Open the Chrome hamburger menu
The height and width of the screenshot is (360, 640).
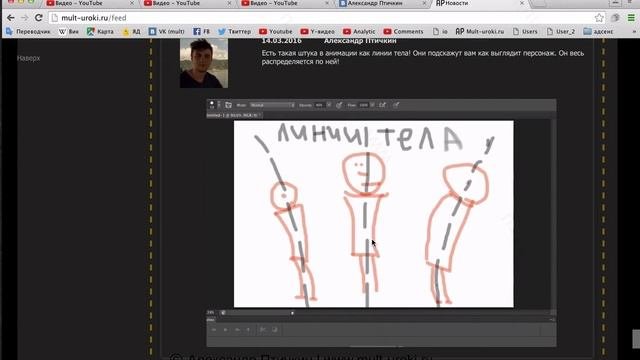point(631,18)
